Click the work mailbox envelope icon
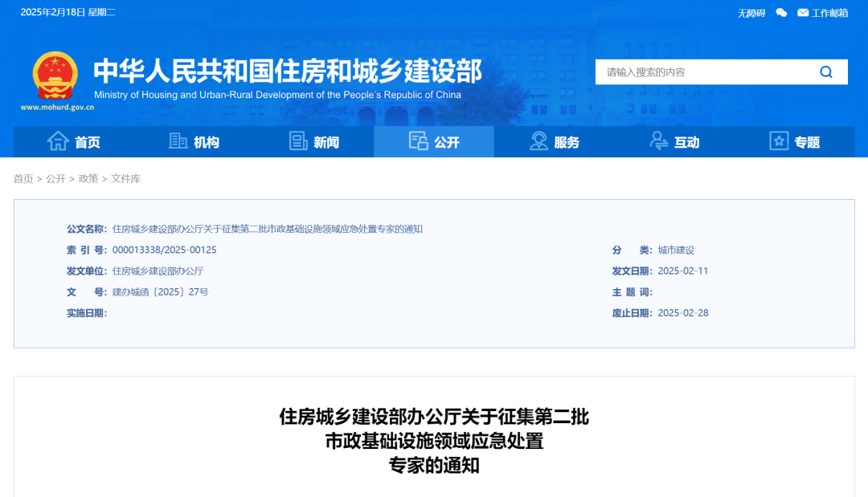This screenshot has width=868, height=497. (803, 13)
